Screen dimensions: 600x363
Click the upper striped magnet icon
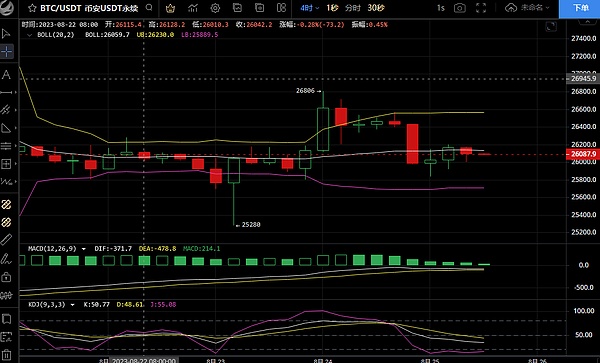click(6, 205)
